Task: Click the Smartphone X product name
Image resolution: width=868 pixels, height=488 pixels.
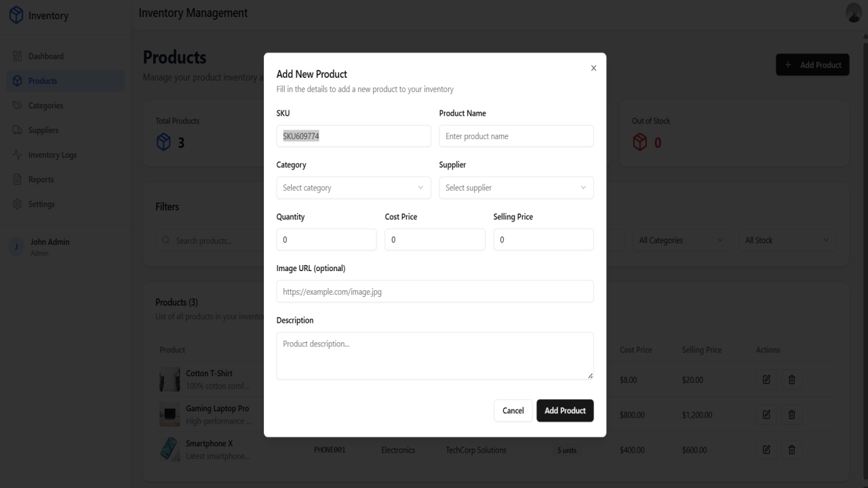Action: [x=210, y=443]
